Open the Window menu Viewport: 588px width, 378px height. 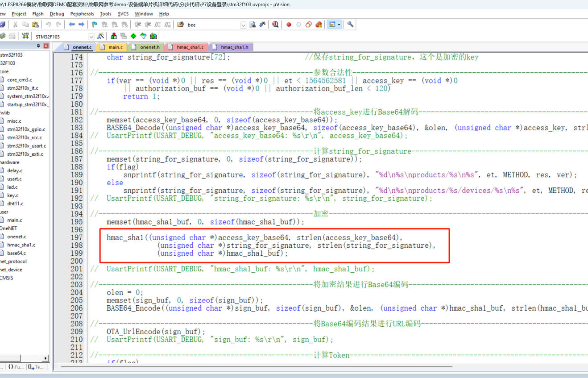tap(144, 14)
